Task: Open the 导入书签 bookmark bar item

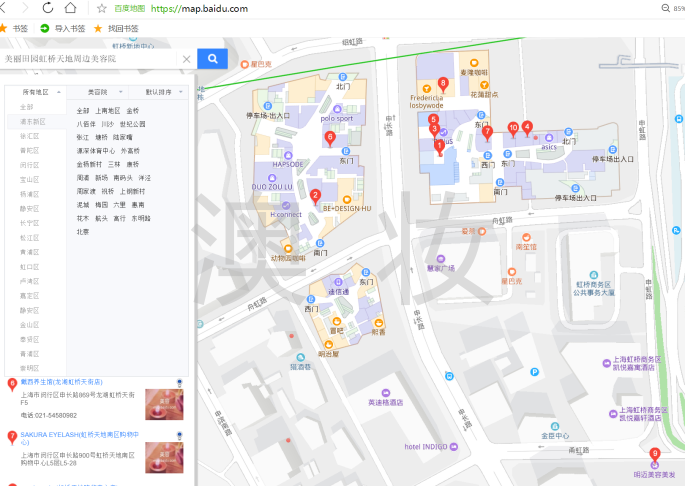Action: click(x=63, y=29)
